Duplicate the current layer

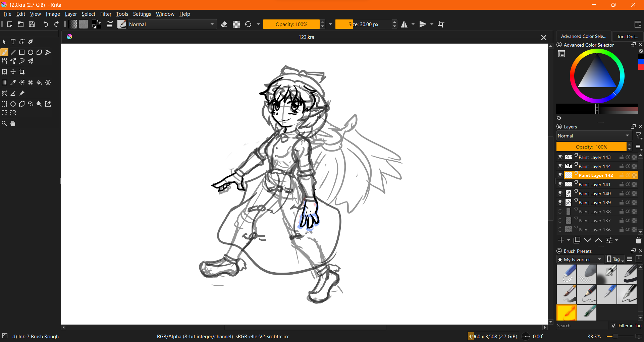[x=577, y=240]
